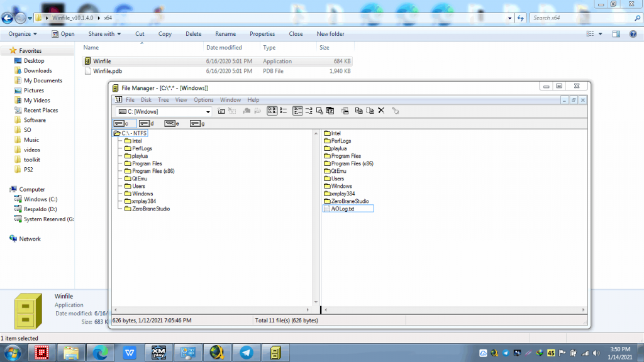Image resolution: width=644 pixels, height=362 pixels.
Task: Click volume speaker icon in system tray
Action: [596, 353]
